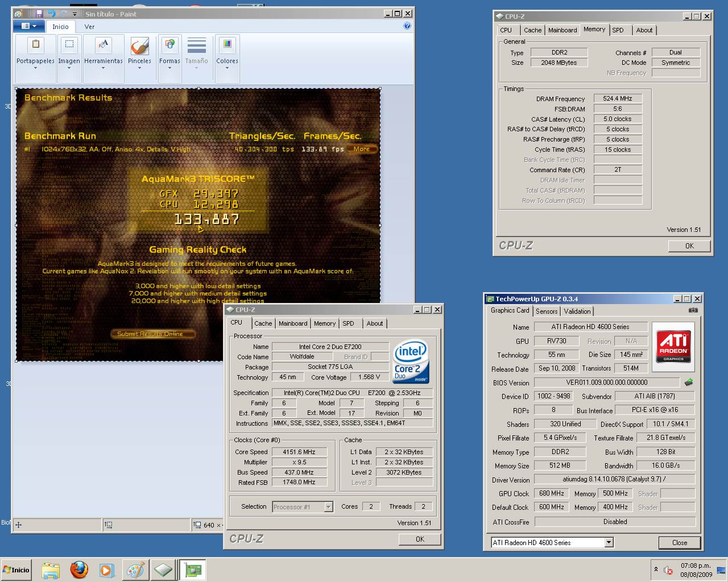This screenshot has height=582, width=728.
Task: Open the Cache tab in the CPU-Z memory window
Action: tap(533, 30)
